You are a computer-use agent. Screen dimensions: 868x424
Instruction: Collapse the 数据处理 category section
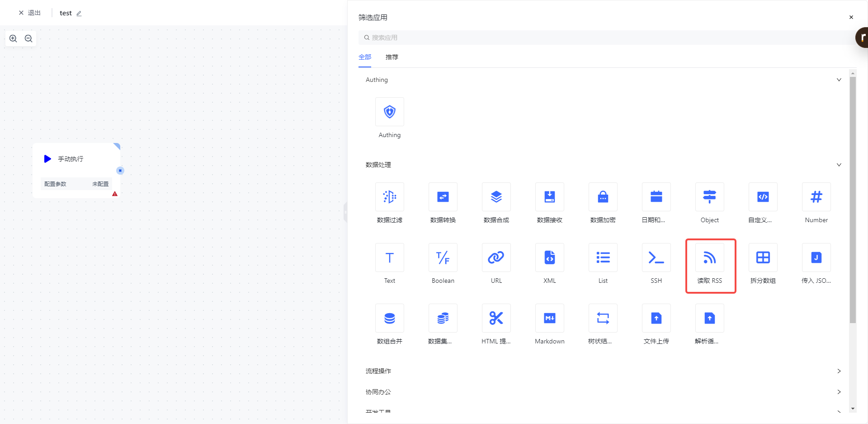839,165
